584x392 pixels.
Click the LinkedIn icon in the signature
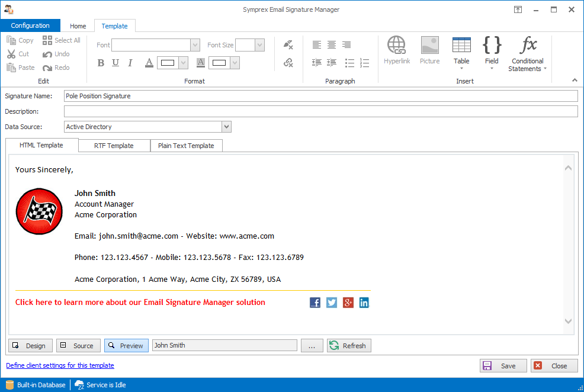coord(364,302)
